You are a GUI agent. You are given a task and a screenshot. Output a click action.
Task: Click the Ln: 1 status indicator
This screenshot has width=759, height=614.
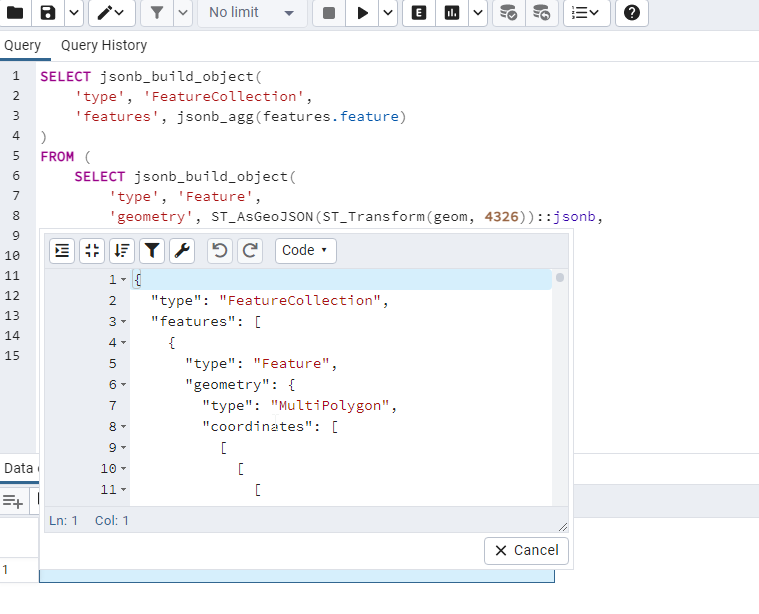click(x=63, y=521)
